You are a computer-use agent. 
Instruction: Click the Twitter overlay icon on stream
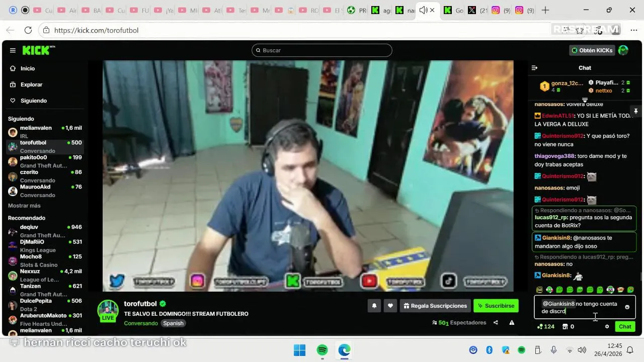117,282
